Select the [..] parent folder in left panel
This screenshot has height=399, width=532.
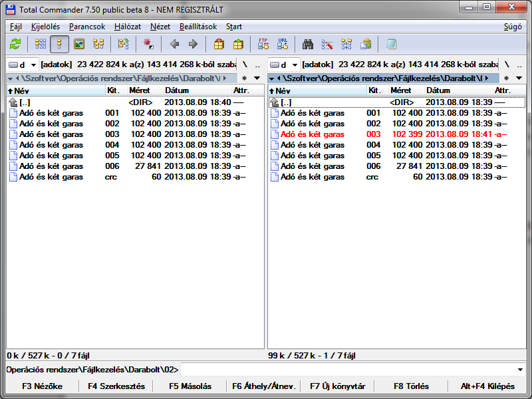135,102
